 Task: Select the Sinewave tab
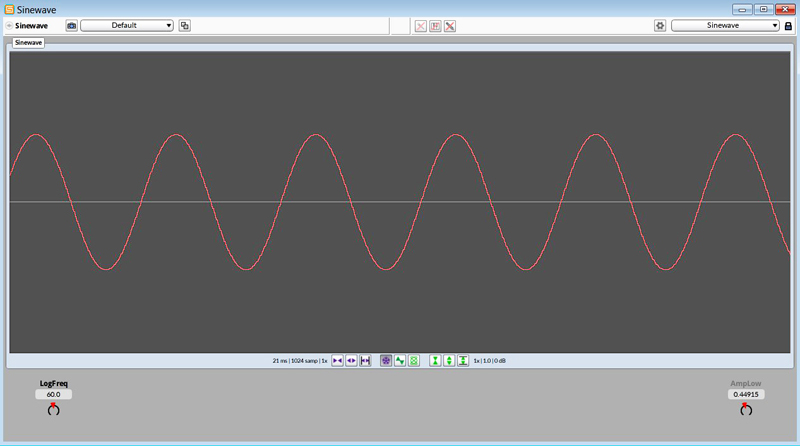tap(29, 43)
